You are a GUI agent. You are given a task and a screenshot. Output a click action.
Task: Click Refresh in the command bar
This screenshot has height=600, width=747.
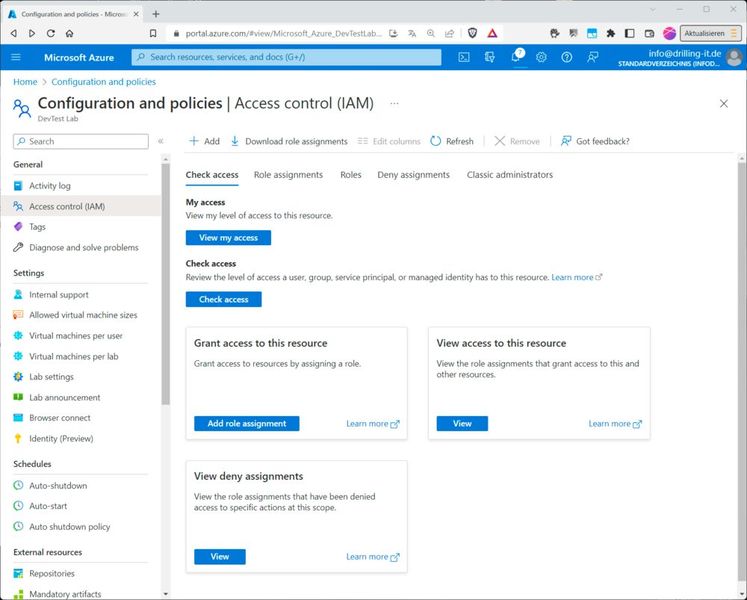pyautogui.click(x=452, y=141)
